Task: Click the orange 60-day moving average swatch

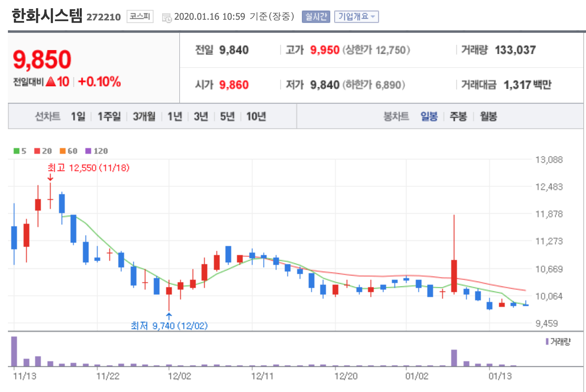Action: (x=63, y=151)
